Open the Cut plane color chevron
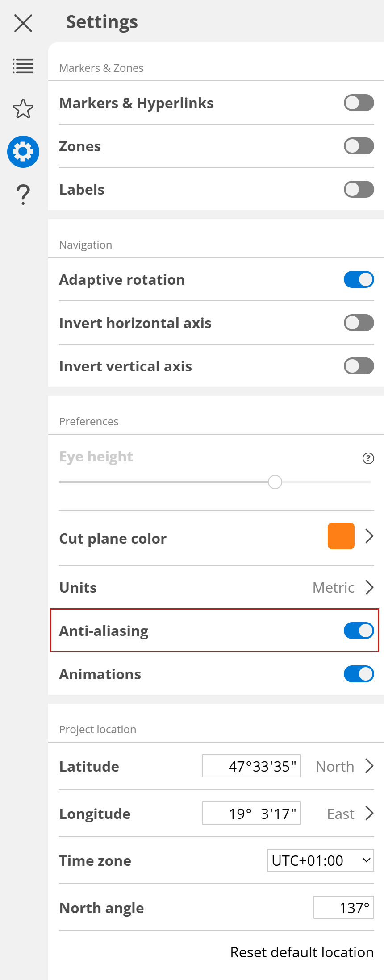This screenshot has width=384, height=980. click(370, 536)
